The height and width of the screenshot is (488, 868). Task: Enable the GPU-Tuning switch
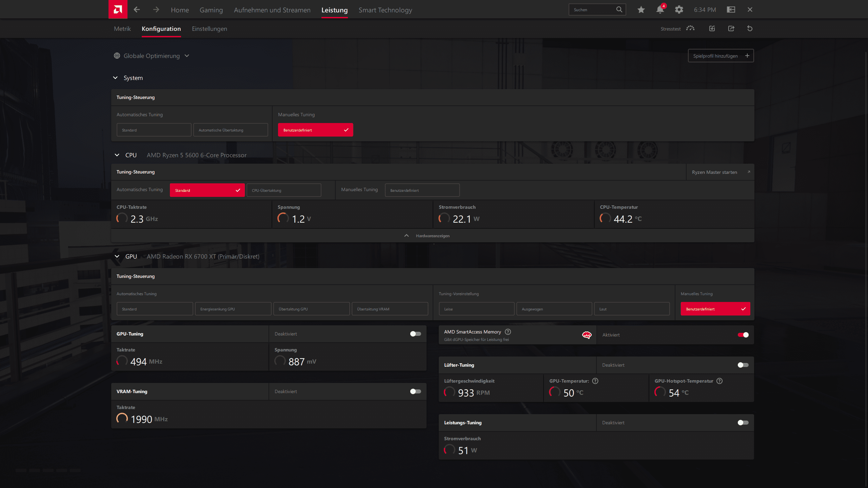(x=415, y=334)
